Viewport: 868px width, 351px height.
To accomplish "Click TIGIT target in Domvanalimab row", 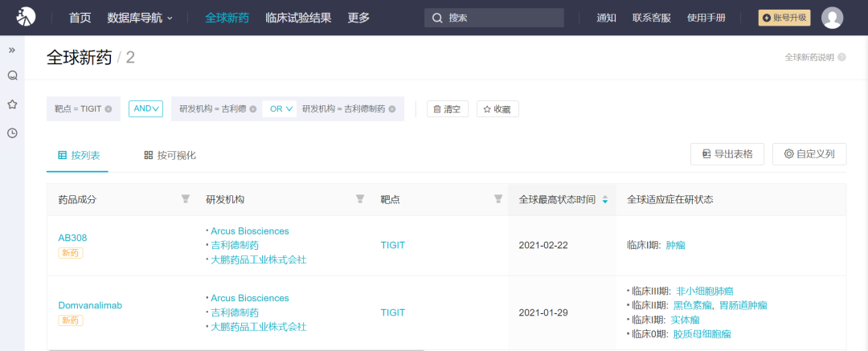I will pyautogui.click(x=392, y=312).
